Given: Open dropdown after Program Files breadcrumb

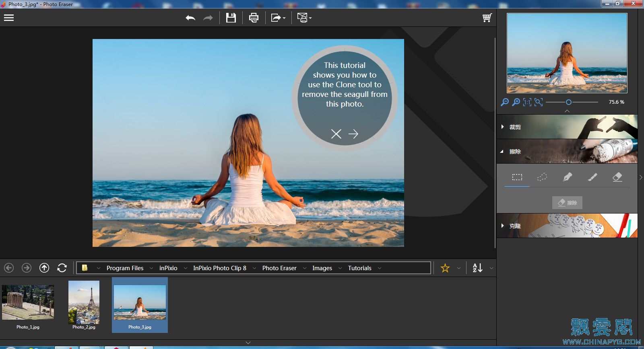Looking at the screenshot, I should coord(151,268).
